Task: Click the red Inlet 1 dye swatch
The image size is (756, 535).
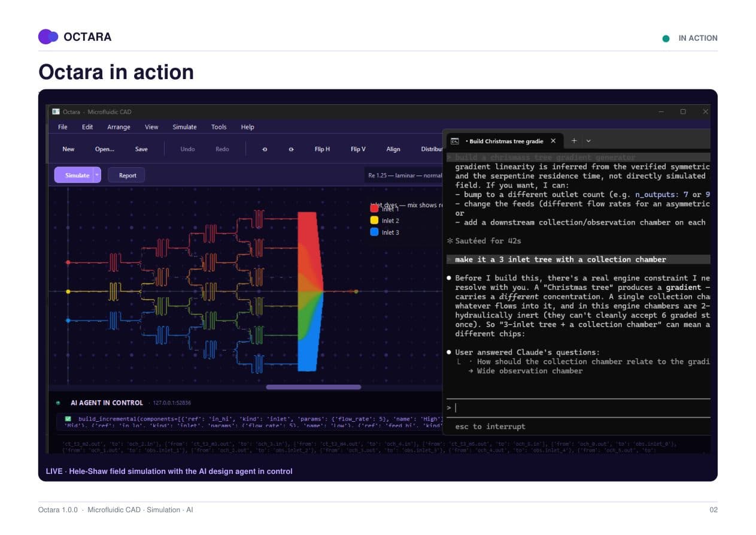Action: click(374, 209)
